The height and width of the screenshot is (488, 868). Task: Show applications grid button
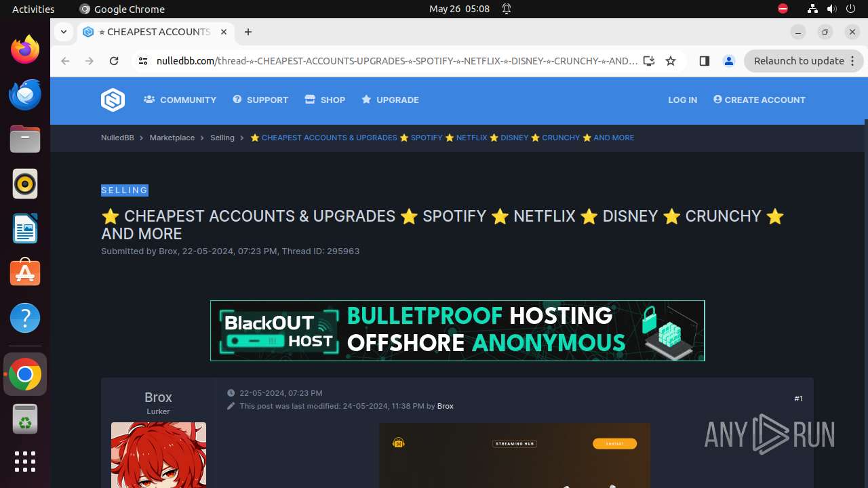tap(25, 462)
